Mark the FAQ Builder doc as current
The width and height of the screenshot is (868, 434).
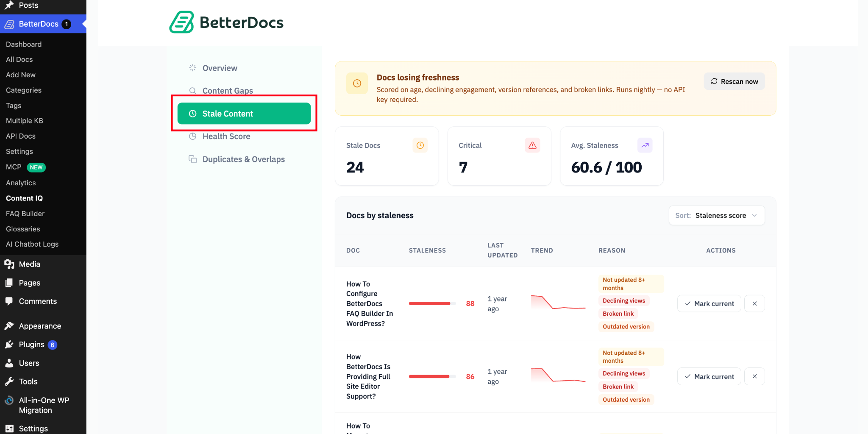[x=709, y=303]
